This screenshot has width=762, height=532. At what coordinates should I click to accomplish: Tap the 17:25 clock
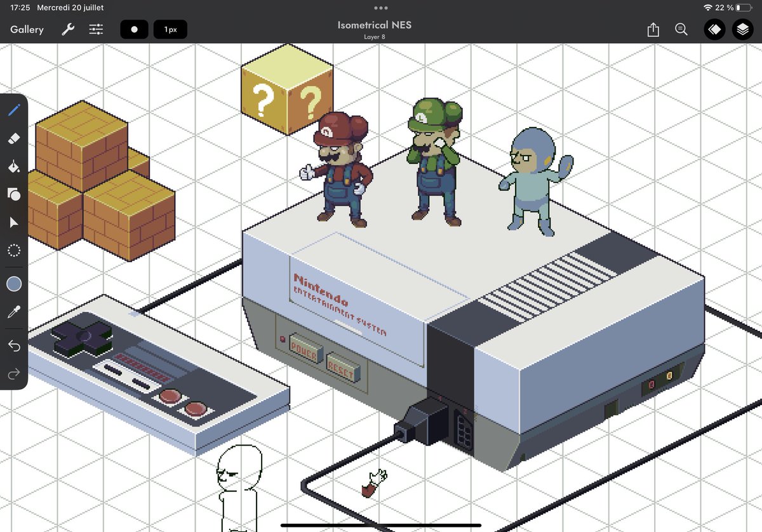20,8
